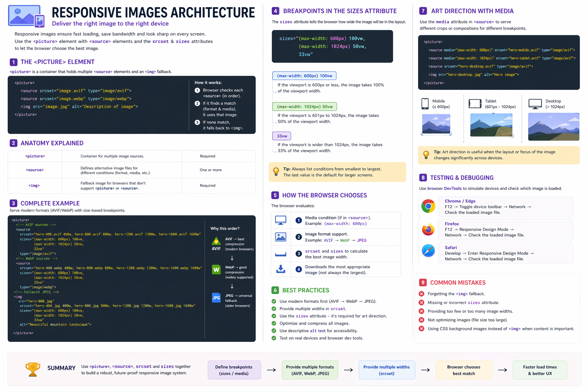The image size is (588, 392).
Task: Click the Desktop monitor device icon
Action: coord(535,104)
